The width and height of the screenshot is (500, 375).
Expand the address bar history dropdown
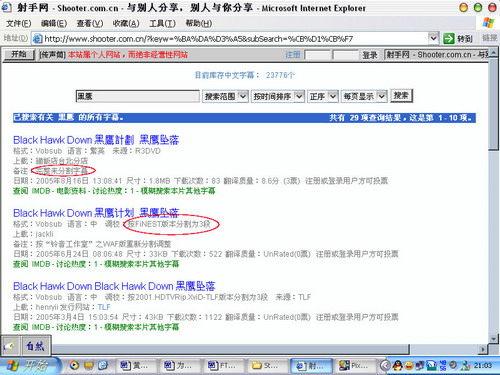point(433,38)
